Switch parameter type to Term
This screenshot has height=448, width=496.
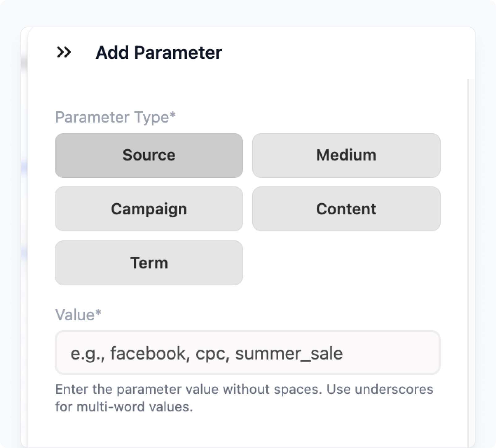(149, 263)
